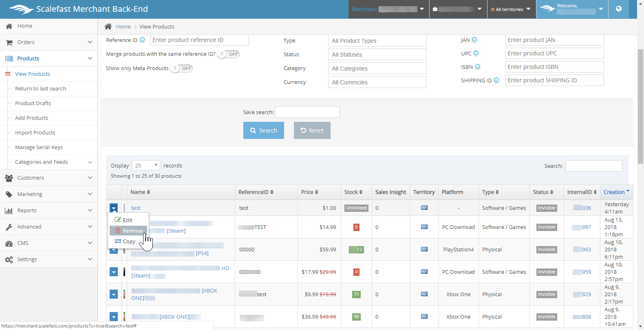Click the Save search text field

(307, 112)
